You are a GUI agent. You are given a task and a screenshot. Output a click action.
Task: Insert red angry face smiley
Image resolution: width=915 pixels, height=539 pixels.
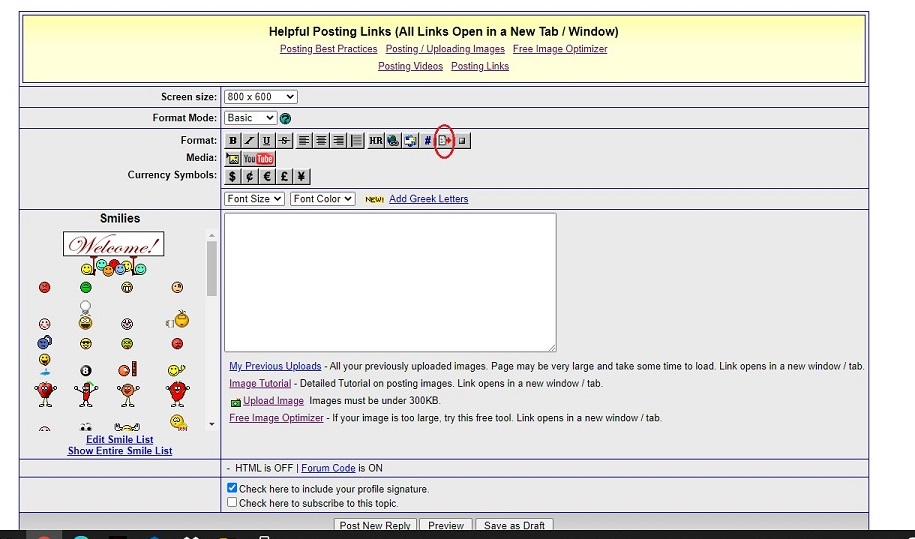[44, 287]
